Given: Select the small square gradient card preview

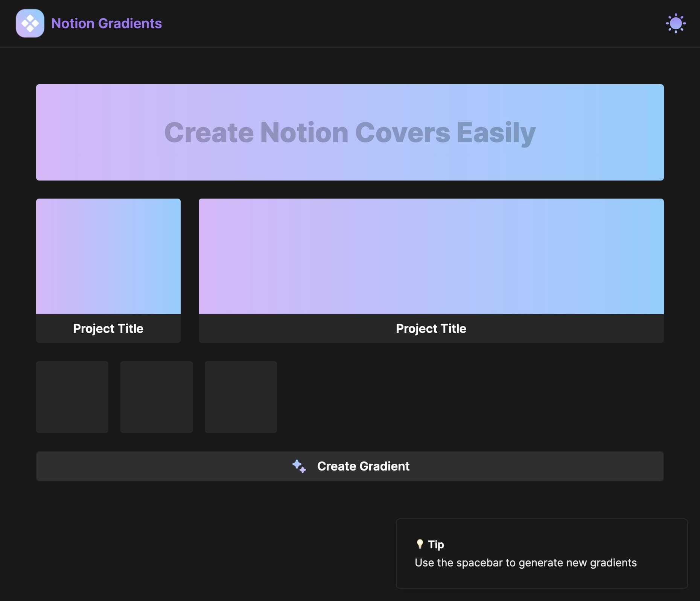Looking at the screenshot, I should tap(108, 256).
